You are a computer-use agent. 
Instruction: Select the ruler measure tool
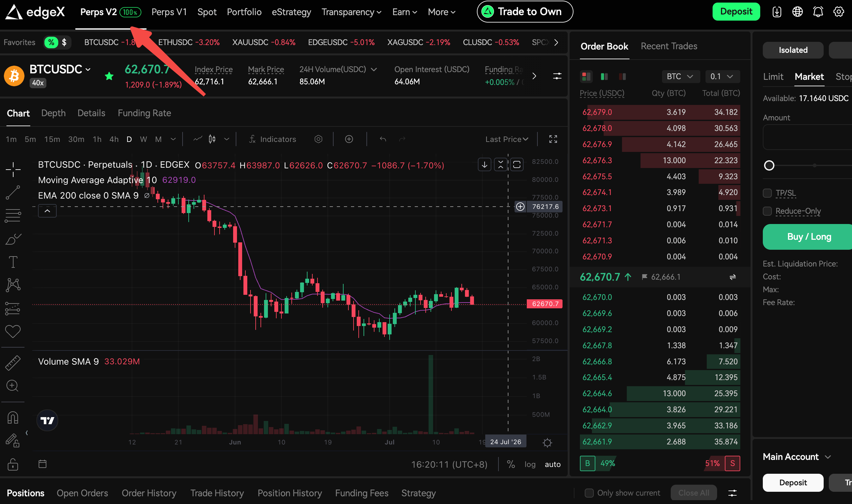point(13,363)
